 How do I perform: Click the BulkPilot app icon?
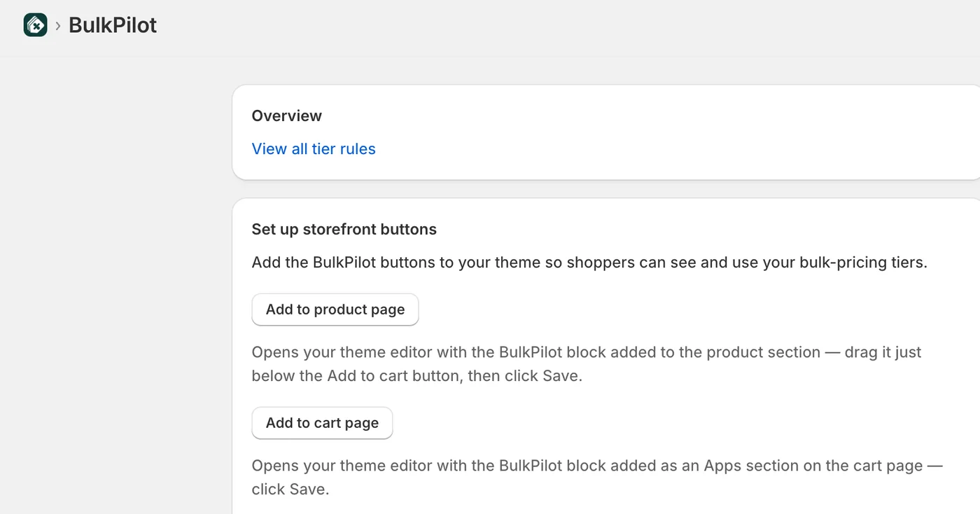[x=35, y=25]
